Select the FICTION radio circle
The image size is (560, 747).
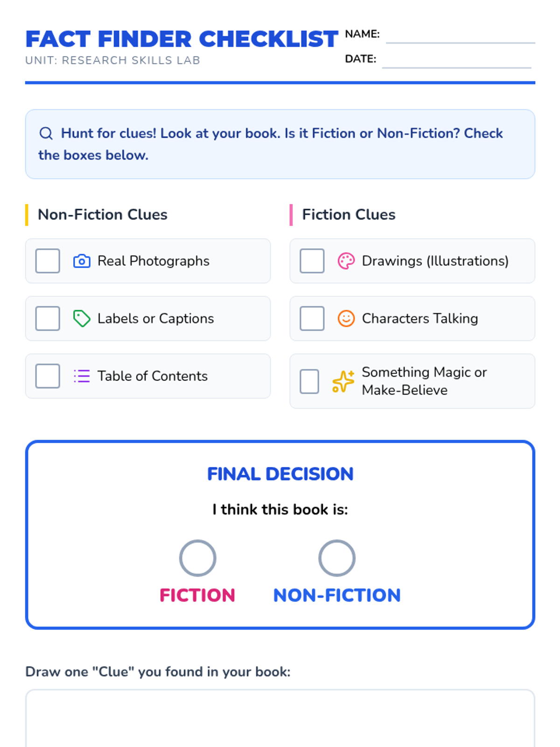197,558
